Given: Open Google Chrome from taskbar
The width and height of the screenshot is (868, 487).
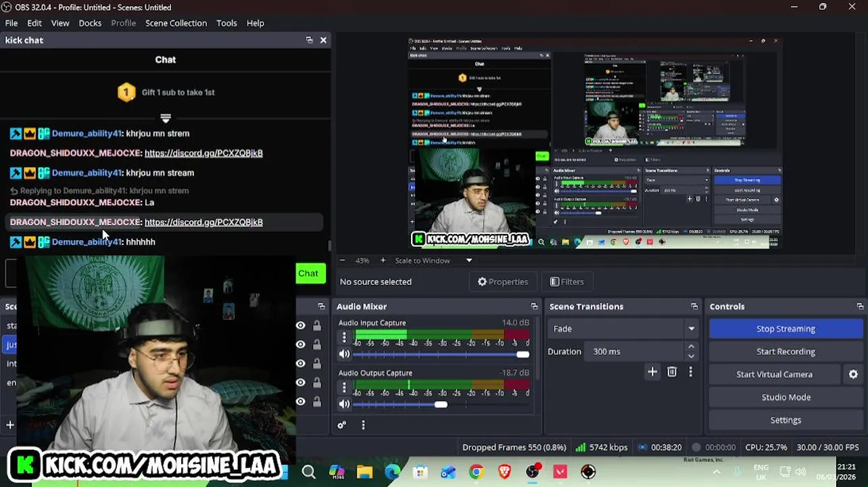Looking at the screenshot, I should click(x=477, y=472).
